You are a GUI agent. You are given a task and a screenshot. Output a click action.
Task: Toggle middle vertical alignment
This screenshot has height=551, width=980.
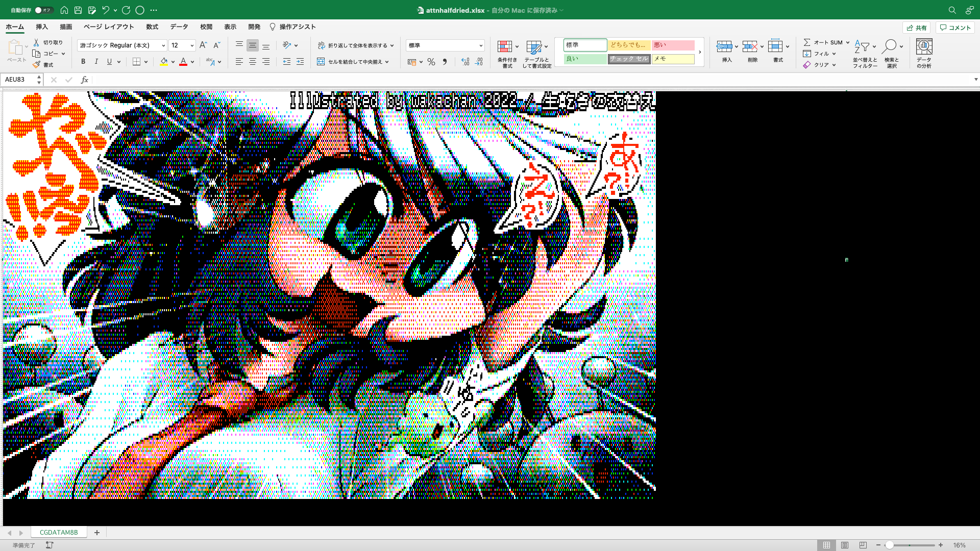coord(252,45)
